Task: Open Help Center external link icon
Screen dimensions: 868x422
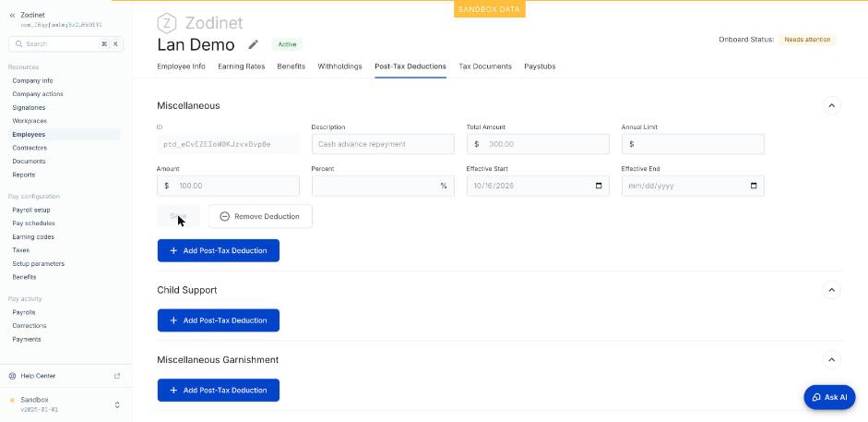Action: point(117,376)
